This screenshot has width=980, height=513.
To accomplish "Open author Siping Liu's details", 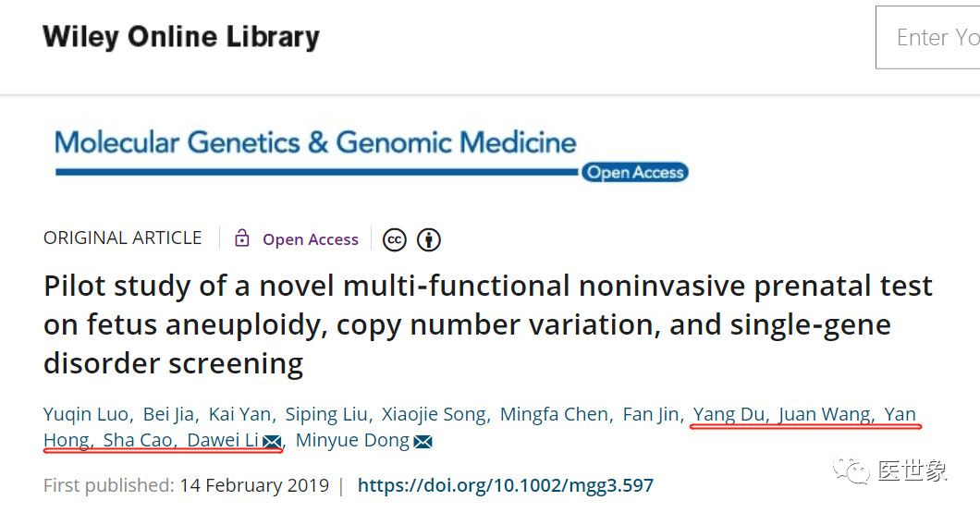I will (x=326, y=414).
